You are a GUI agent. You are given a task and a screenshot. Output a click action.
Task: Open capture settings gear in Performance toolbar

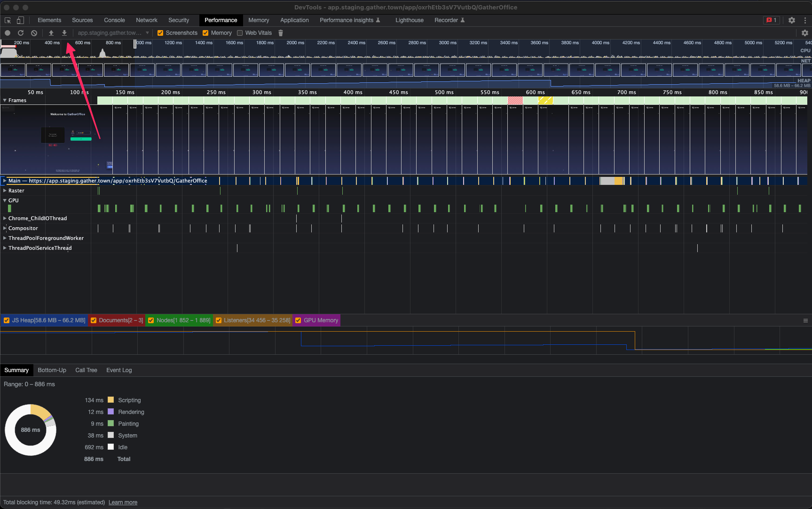click(x=804, y=33)
